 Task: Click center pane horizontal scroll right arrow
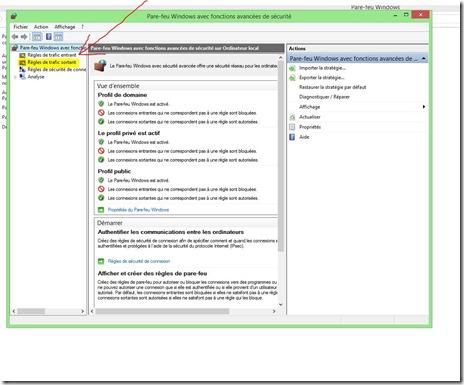[274, 311]
